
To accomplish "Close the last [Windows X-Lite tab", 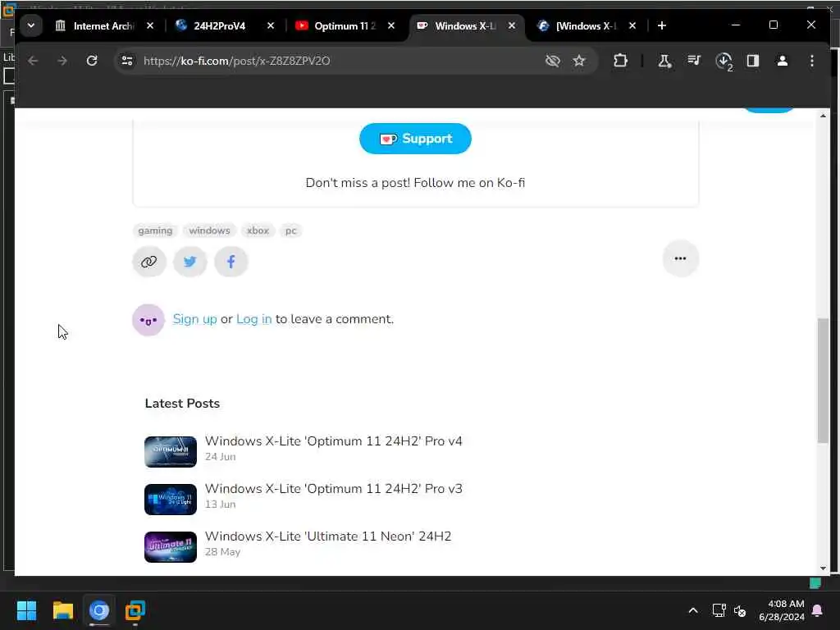I will [x=632, y=25].
